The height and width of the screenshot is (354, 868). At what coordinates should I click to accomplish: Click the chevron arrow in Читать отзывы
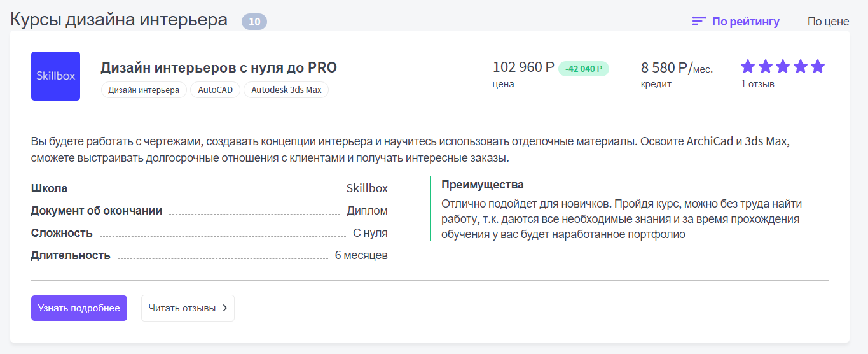(x=224, y=308)
